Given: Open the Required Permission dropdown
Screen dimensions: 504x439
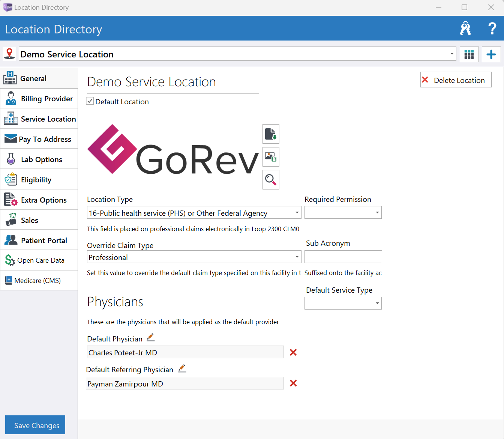Looking at the screenshot, I should click(x=377, y=212).
